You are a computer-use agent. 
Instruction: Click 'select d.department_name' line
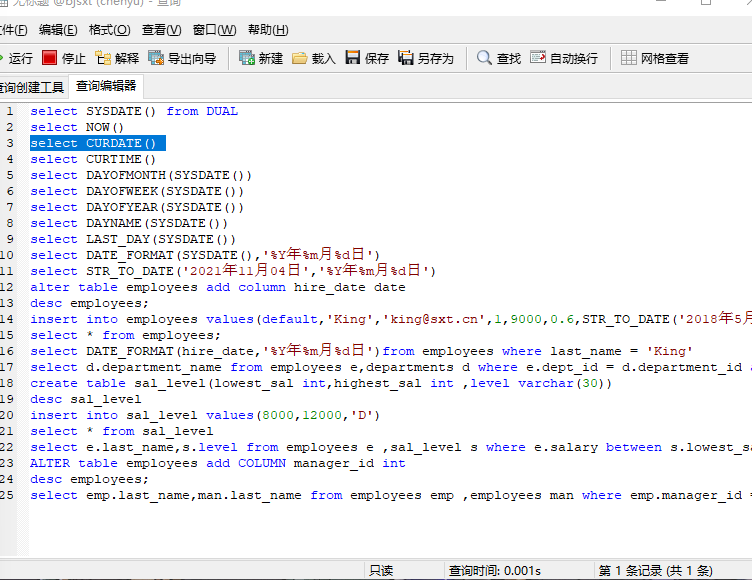point(391,367)
